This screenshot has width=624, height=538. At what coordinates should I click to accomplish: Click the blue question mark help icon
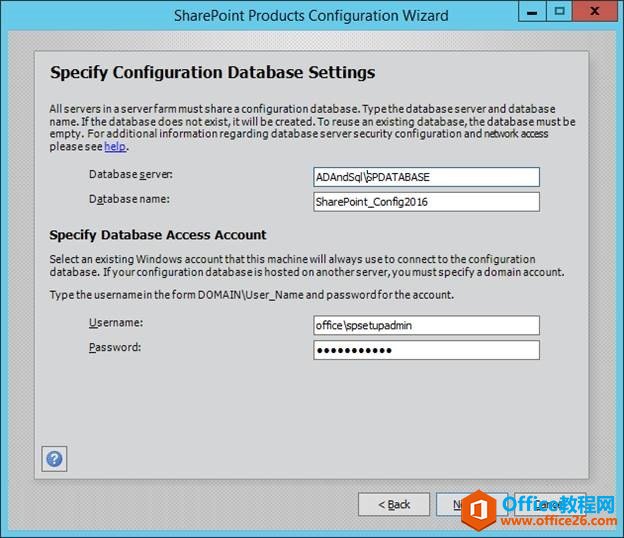click(54, 459)
